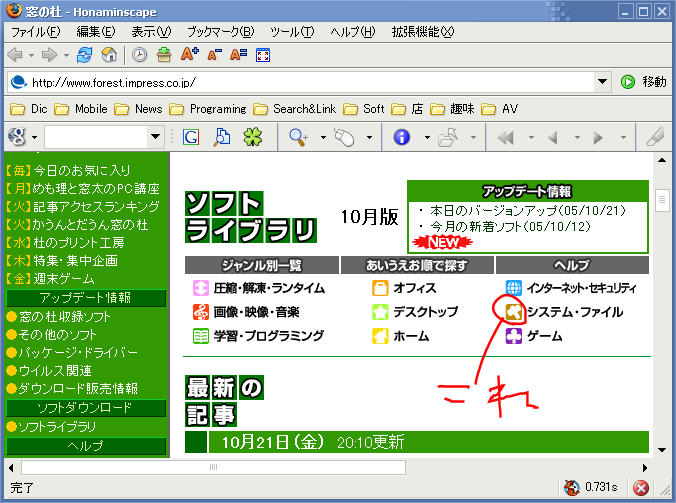
Task: Open the Programing bookmark folder
Action: coord(207,109)
